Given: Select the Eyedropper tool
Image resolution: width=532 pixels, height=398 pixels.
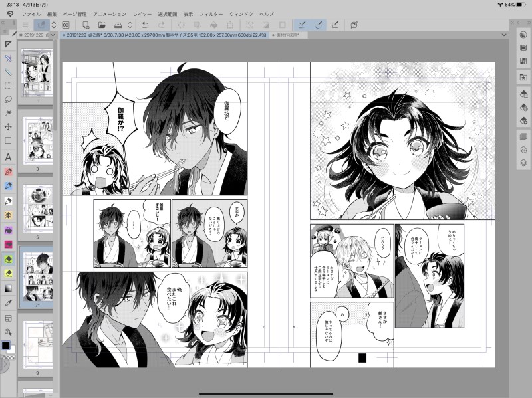Looking at the screenshot, I should 8,303.
